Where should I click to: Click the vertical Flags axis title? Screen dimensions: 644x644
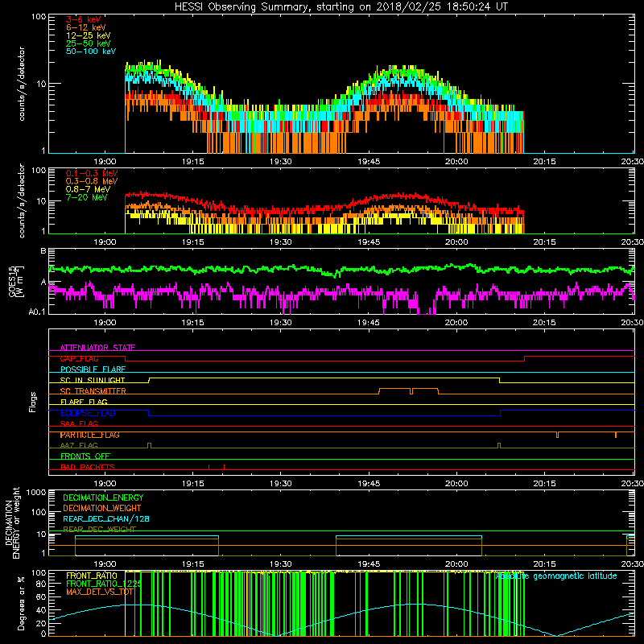(33, 402)
